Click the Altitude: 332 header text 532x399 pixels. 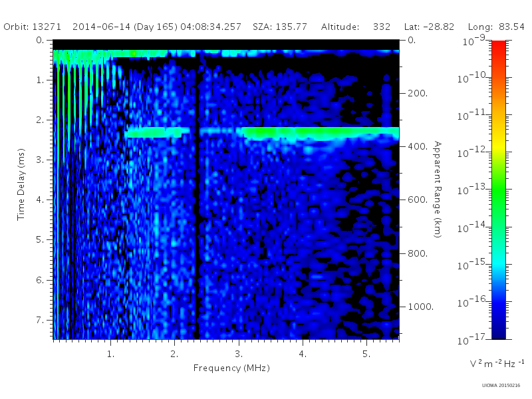pos(356,27)
